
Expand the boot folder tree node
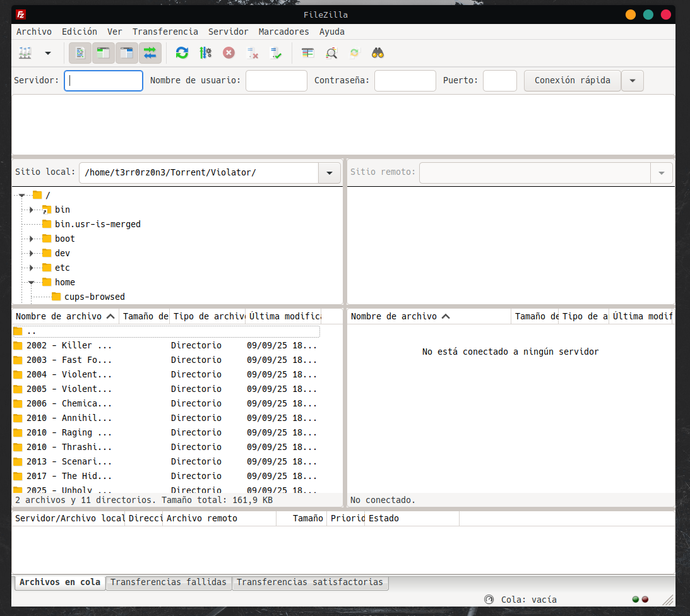(x=31, y=239)
